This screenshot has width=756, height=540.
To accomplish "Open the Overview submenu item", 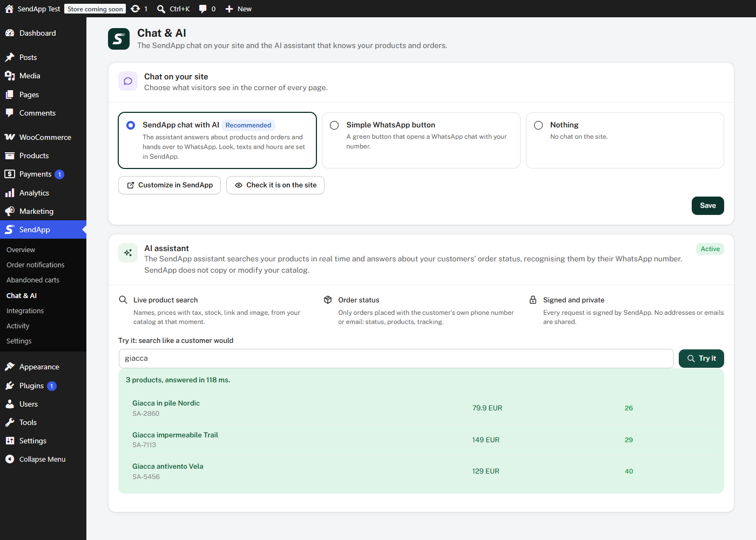I will point(21,249).
